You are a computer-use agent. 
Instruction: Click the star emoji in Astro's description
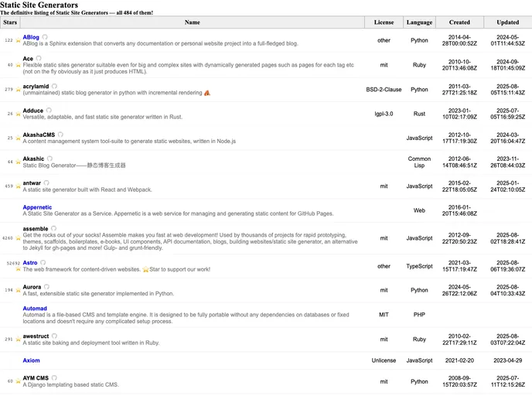tap(145, 269)
